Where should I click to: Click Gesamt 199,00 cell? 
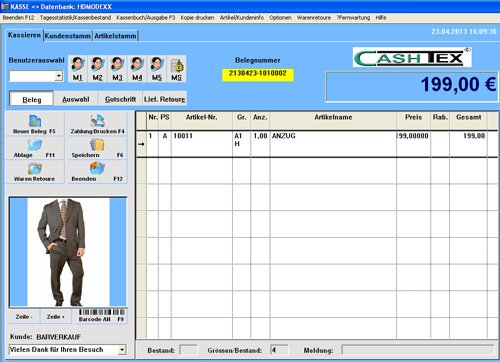click(x=468, y=144)
